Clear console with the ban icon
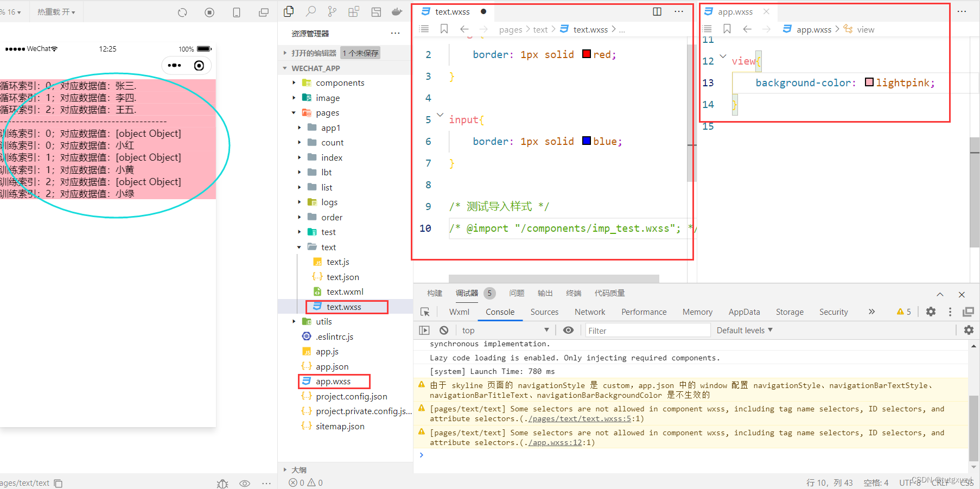The height and width of the screenshot is (489, 980). [444, 330]
